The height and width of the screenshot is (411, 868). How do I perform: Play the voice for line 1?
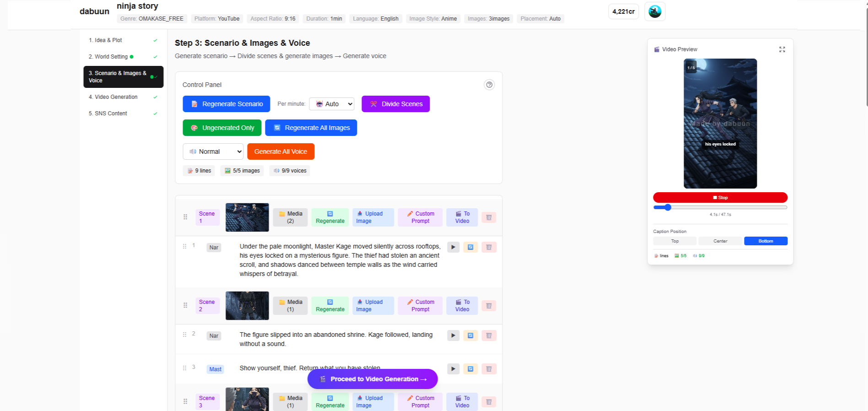pyautogui.click(x=453, y=247)
